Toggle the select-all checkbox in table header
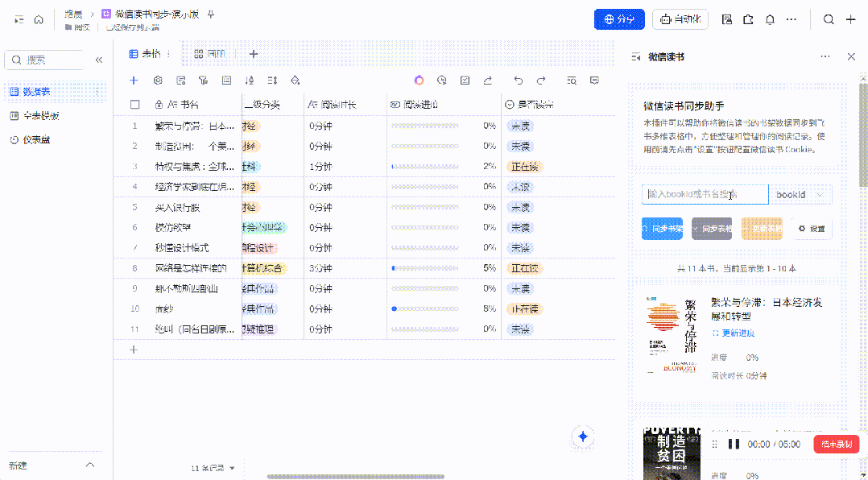This screenshot has width=868, height=480. point(135,104)
